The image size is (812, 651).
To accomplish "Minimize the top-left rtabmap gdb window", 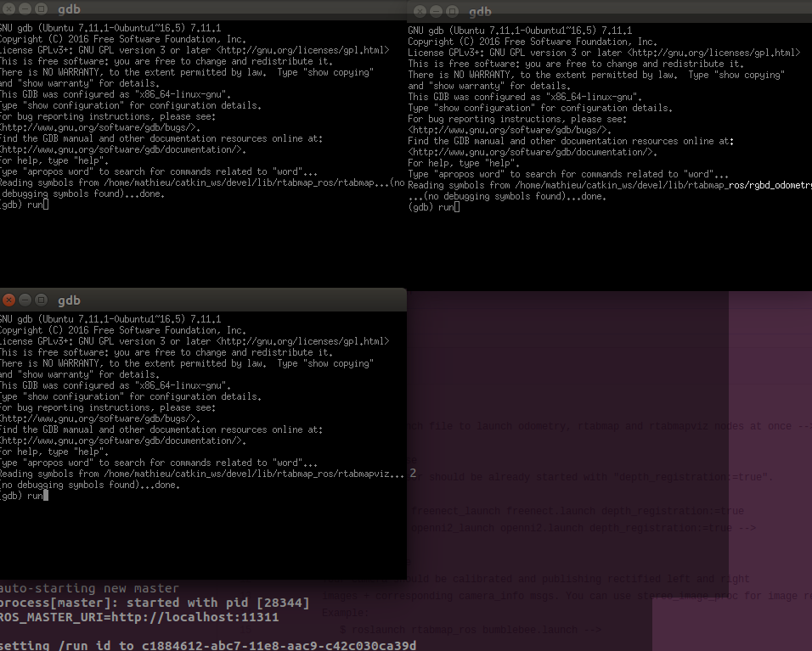I will [25, 8].
